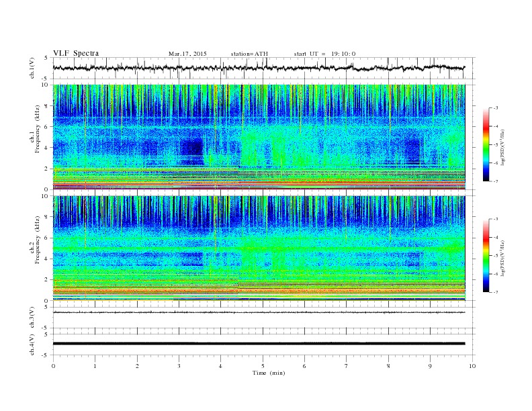Click the "ch.3(V)" axis label
Screen dimensions: 532x411
click(x=32, y=318)
